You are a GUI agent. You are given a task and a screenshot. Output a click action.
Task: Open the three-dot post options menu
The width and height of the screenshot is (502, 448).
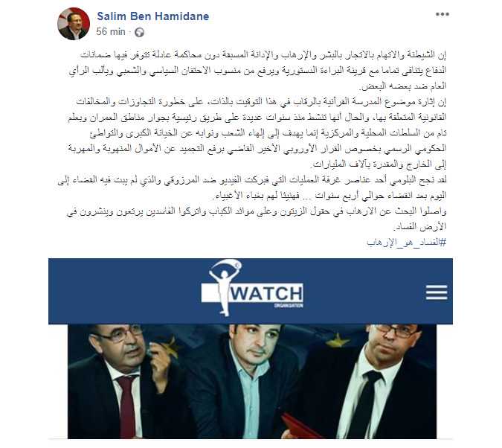[x=442, y=14]
